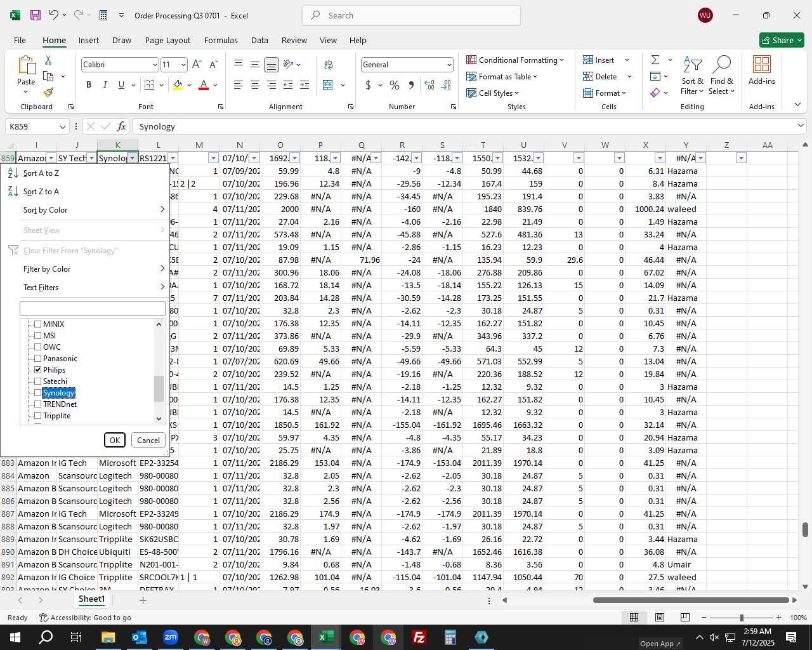Check the Synology filter checkbox
This screenshot has width=812, height=650.
(x=38, y=392)
